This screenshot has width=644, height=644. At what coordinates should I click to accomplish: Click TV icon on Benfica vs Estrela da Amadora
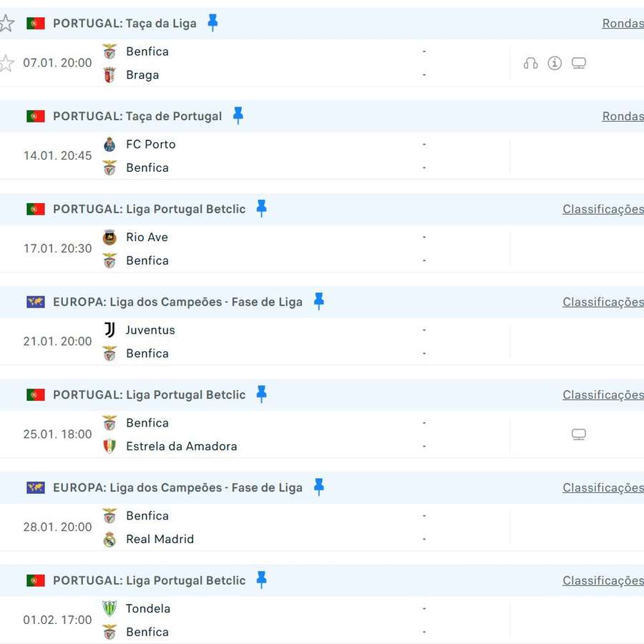tap(579, 434)
